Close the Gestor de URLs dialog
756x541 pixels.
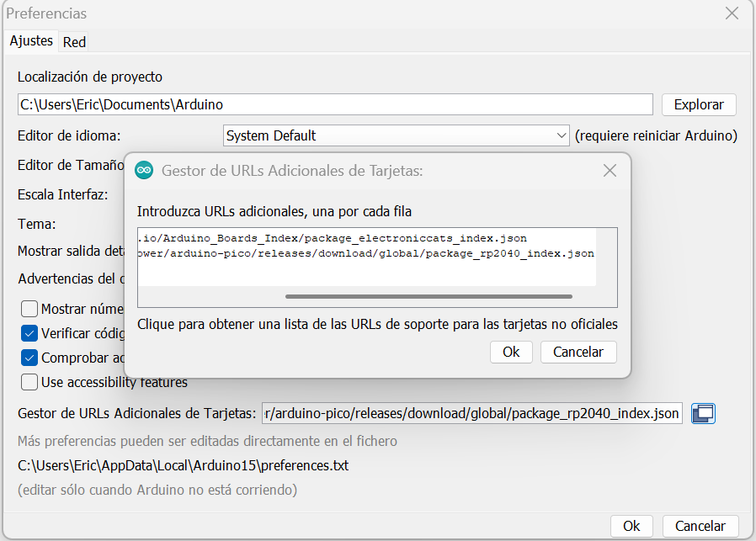pos(610,170)
